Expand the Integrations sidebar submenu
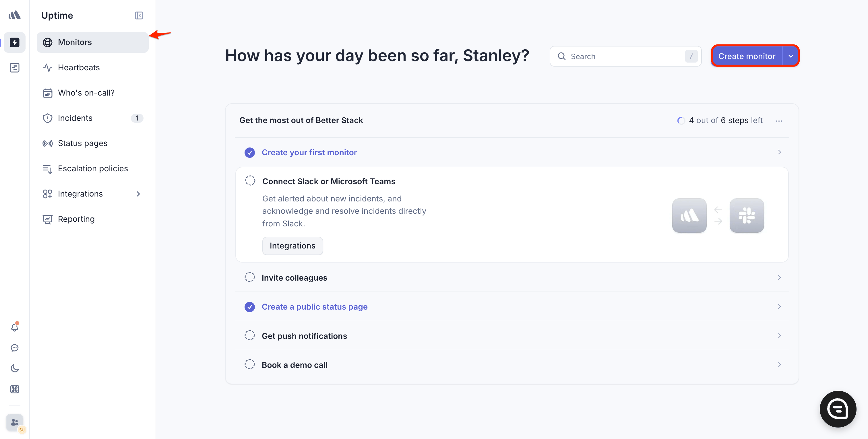868x439 pixels. pos(138,194)
